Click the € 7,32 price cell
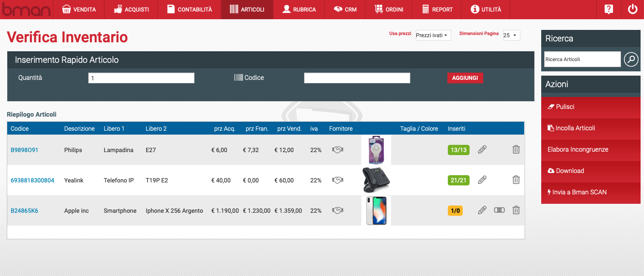The width and height of the screenshot is (644, 276). click(x=251, y=150)
